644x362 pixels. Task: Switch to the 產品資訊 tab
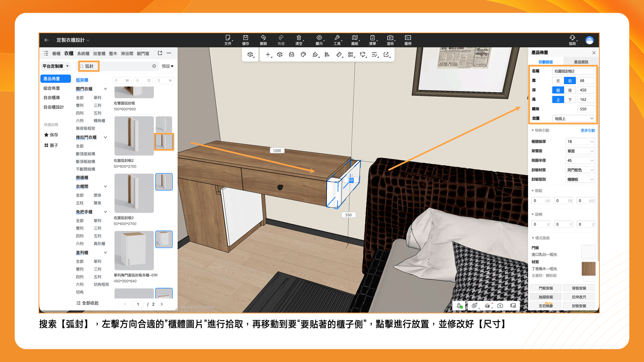point(581,62)
